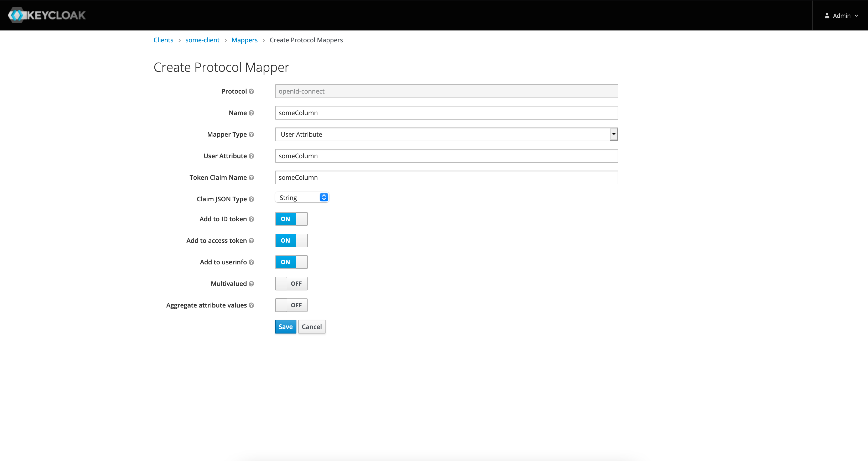Click the Claim JSON Type help icon

click(251, 199)
